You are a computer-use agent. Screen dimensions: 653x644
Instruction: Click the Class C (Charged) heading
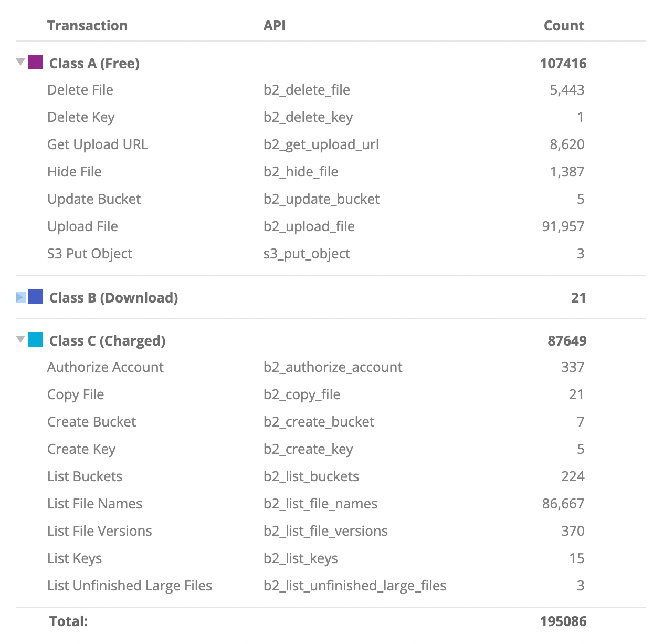107,341
